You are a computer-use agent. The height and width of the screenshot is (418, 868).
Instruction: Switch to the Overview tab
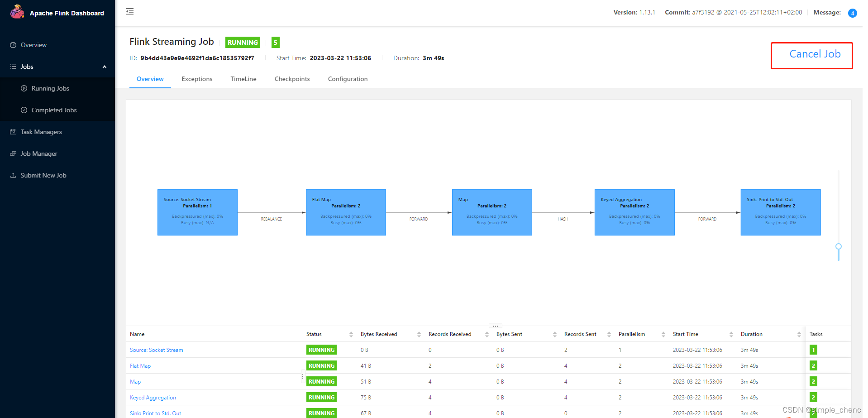pyautogui.click(x=150, y=79)
